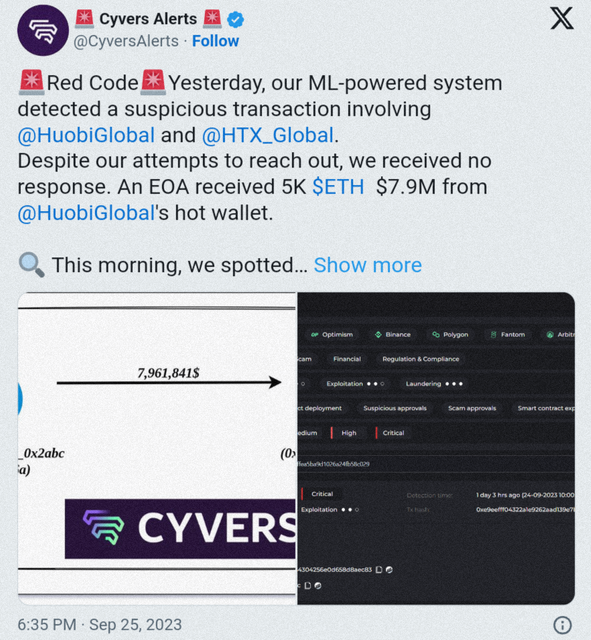Click the blue verified badge icon
The height and width of the screenshot is (640, 591).
click(236, 19)
